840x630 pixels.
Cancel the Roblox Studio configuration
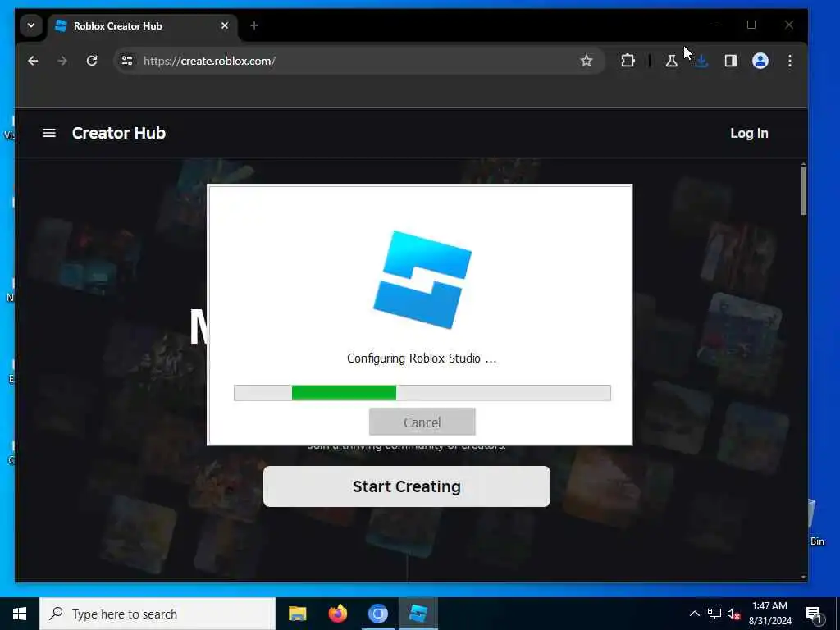422,422
